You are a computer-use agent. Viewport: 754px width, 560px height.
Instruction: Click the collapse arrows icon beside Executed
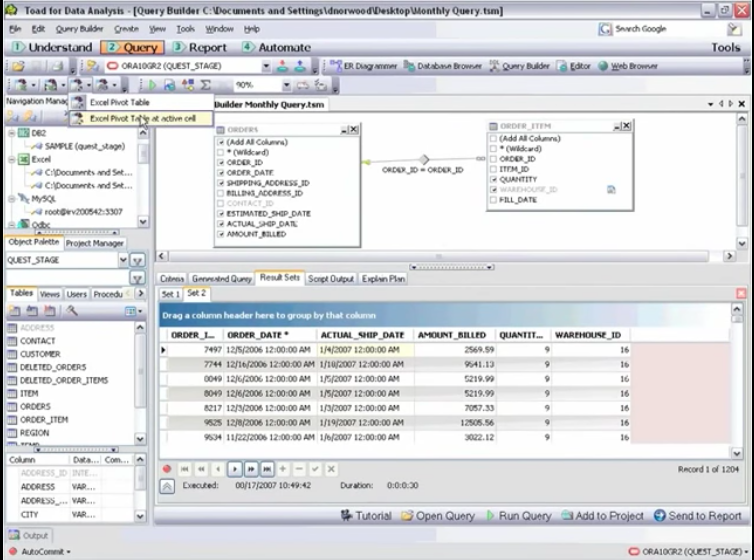167,486
